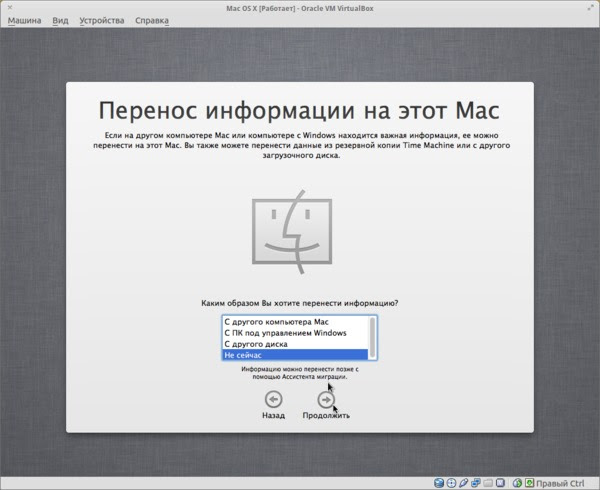600x490 pixels.
Task: Open the Устройства menu
Action: 102,21
